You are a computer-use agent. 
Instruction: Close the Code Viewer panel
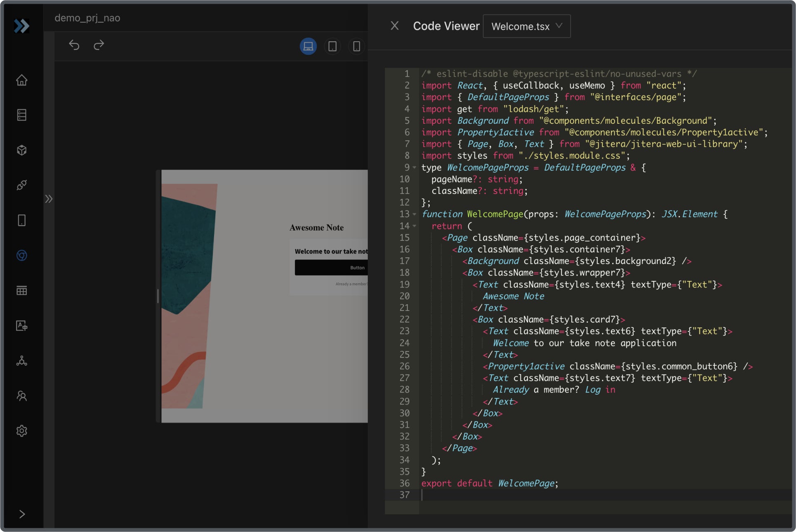point(395,26)
